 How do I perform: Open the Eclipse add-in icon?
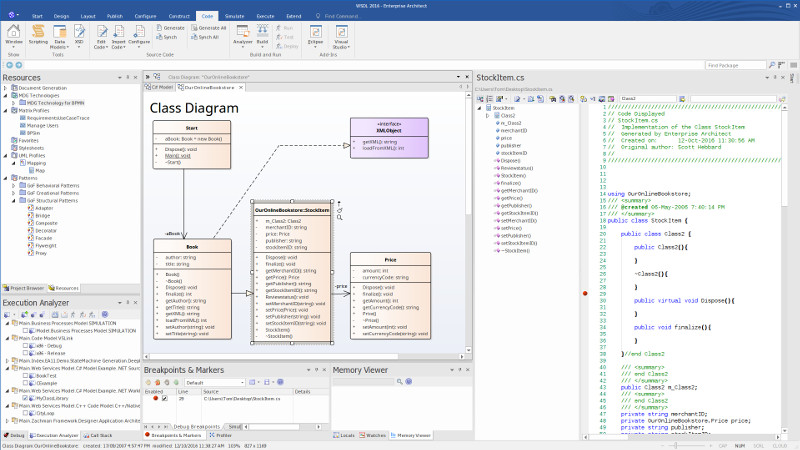click(x=315, y=36)
